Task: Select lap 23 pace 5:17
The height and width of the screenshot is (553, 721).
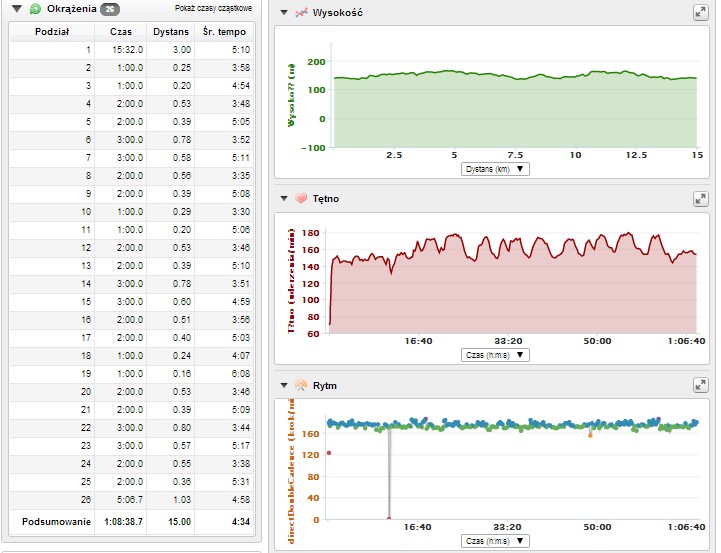Action: 241,445
